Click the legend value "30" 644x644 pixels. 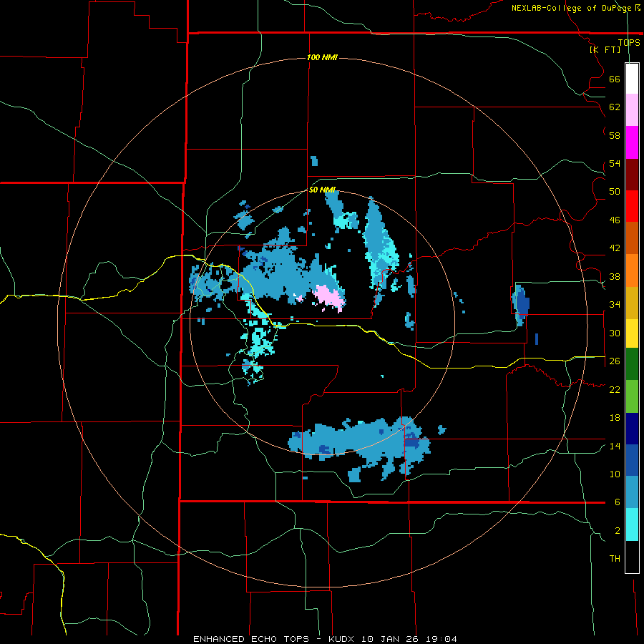click(615, 333)
